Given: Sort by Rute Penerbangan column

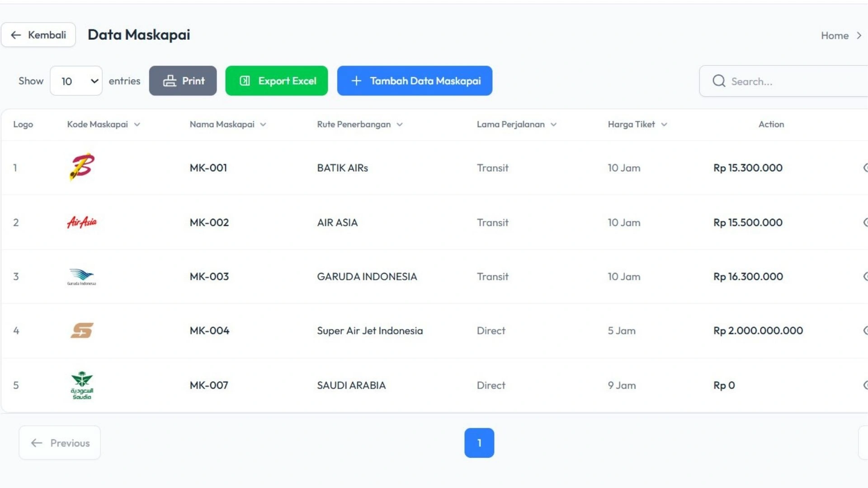Looking at the screenshot, I should point(400,124).
